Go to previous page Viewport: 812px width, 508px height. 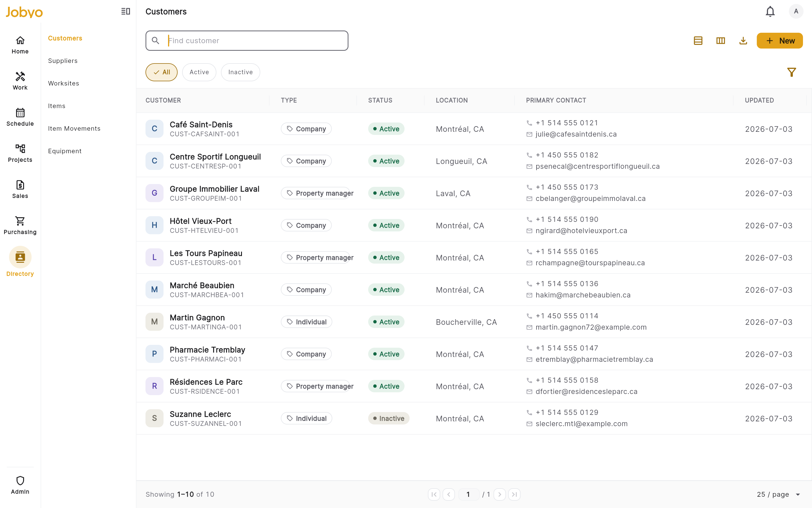point(449,494)
